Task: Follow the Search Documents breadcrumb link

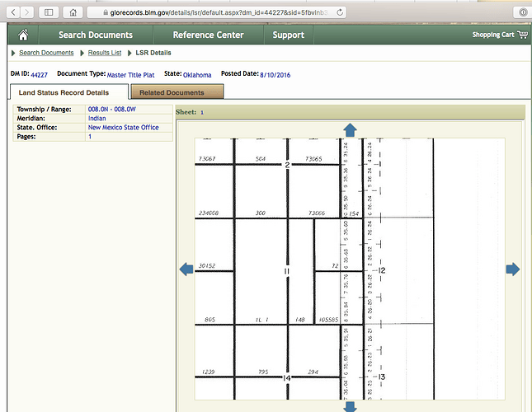Action: click(46, 53)
